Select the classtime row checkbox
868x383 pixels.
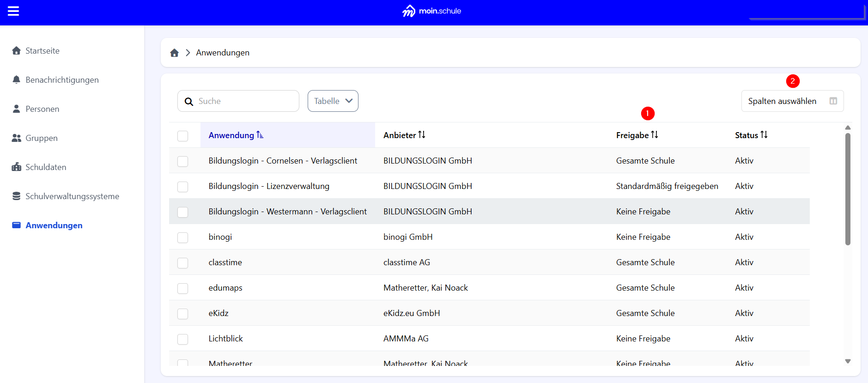click(x=183, y=262)
